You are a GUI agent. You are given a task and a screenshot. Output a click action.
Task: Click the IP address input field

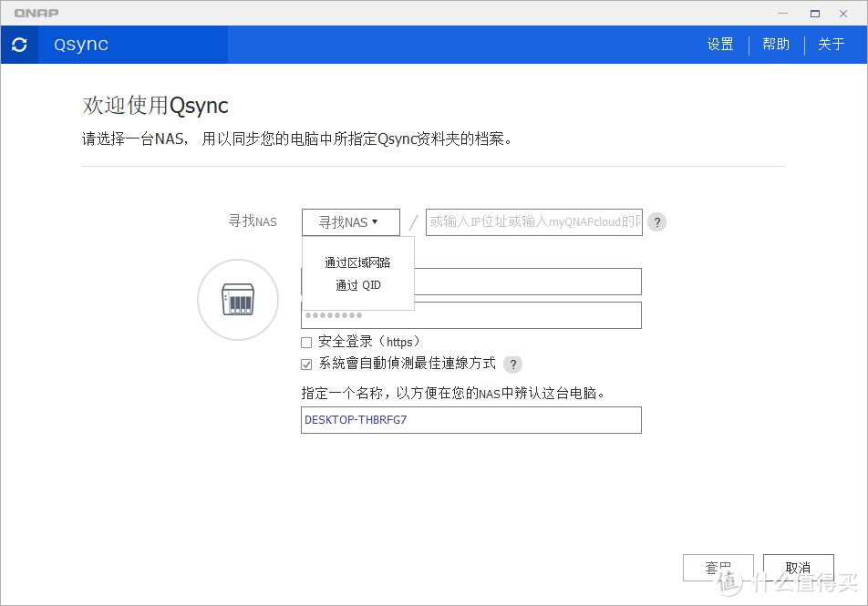533,221
